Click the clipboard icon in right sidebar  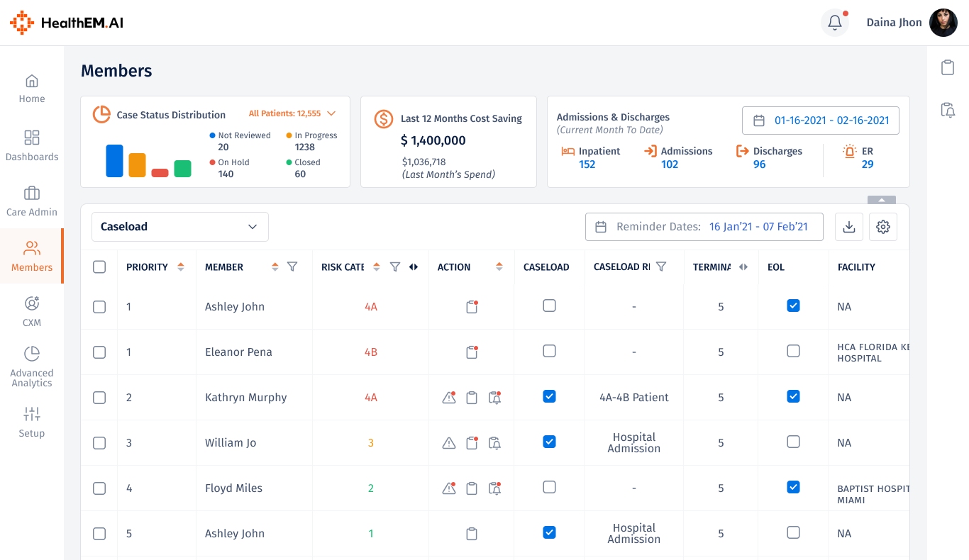[x=948, y=67]
